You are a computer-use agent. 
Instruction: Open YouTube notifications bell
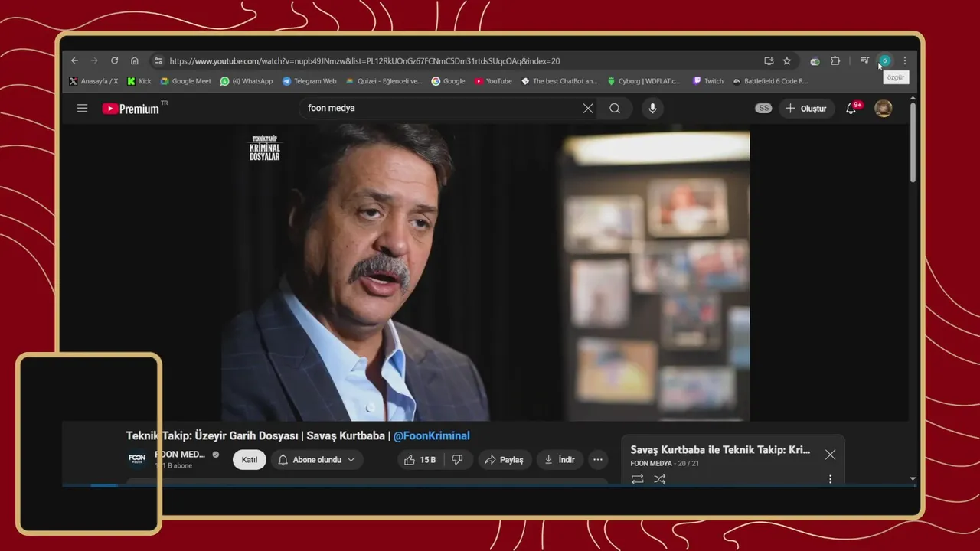coord(851,109)
